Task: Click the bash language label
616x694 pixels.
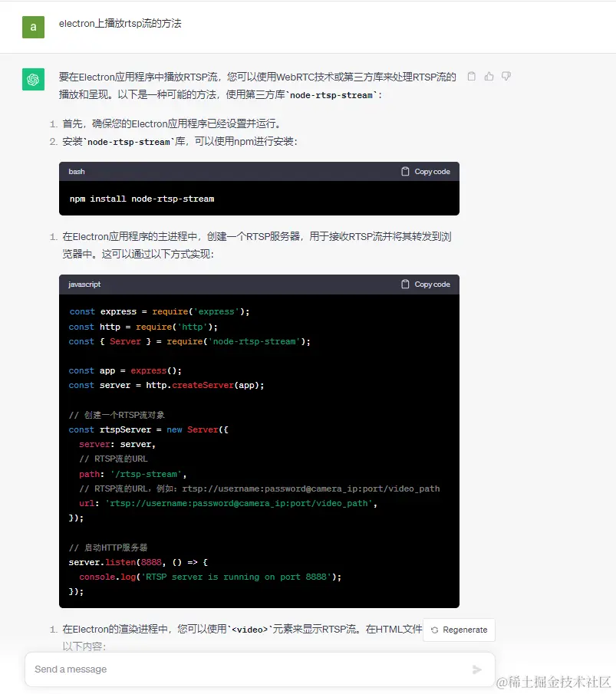Action: click(77, 171)
